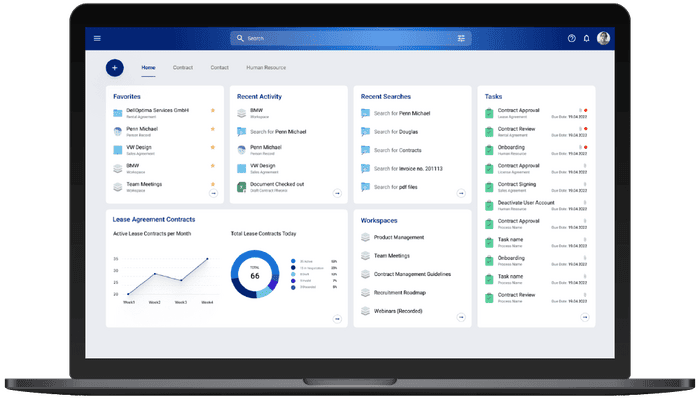Open Penn Michael in Recent Activity
700x399 pixels.
coord(266,147)
